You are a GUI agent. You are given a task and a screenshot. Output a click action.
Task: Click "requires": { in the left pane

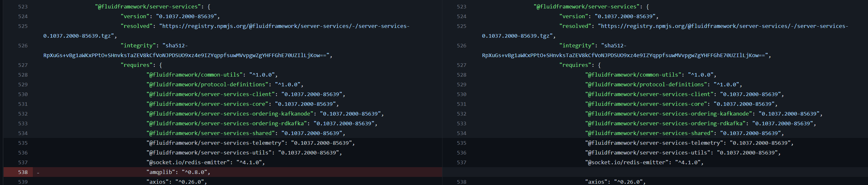pyautogui.click(x=142, y=65)
